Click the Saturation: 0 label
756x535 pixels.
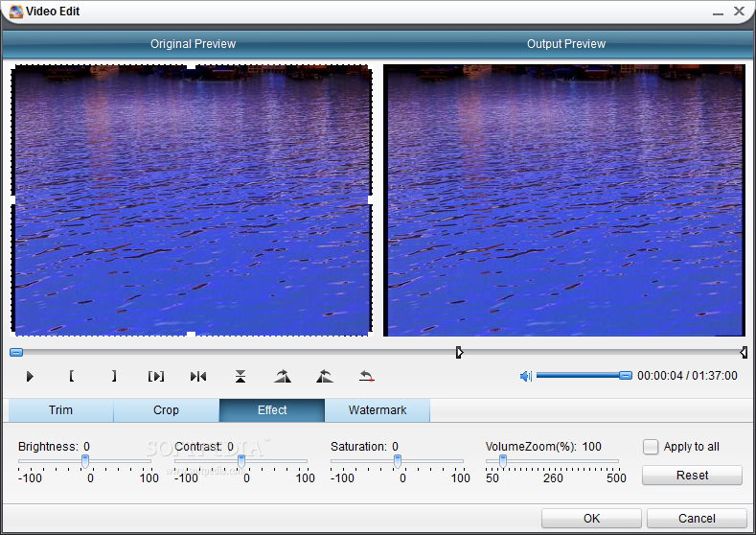364,446
